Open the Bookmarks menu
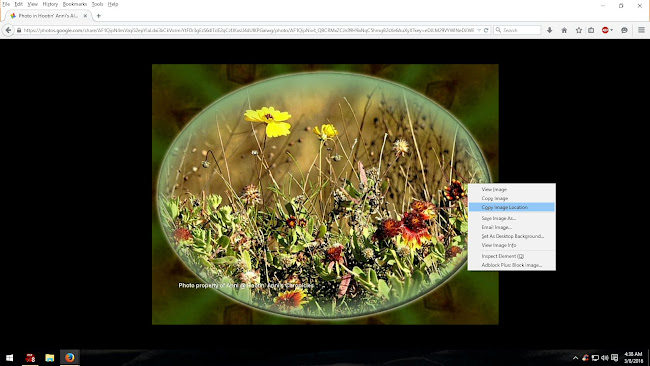This screenshot has height=366, width=650. 75,4
